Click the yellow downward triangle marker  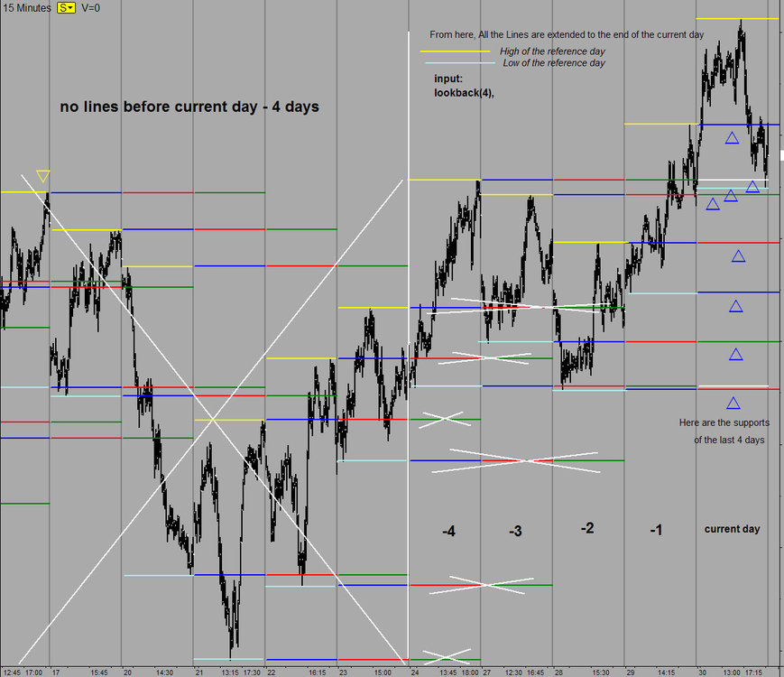point(43,177)
